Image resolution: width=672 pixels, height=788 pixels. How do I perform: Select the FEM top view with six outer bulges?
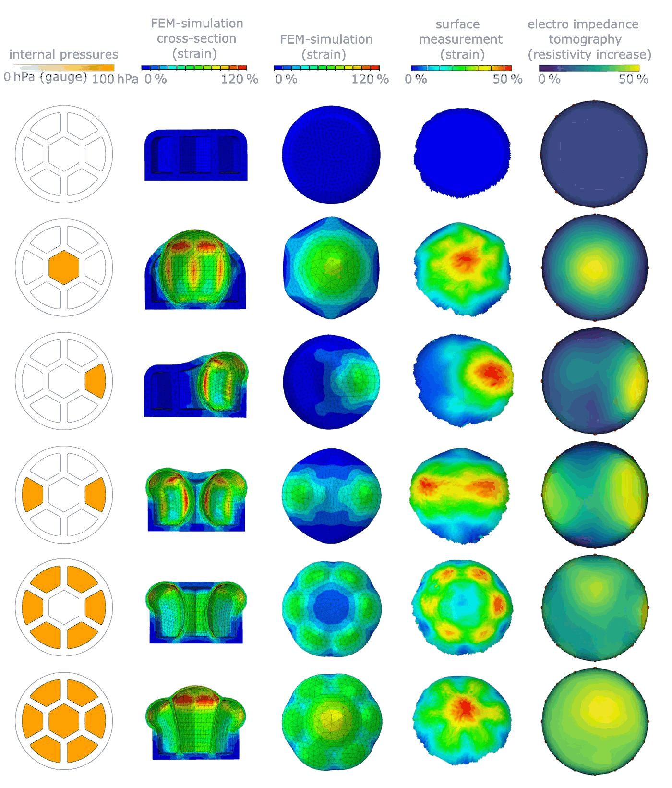click(x=332, y=609)
